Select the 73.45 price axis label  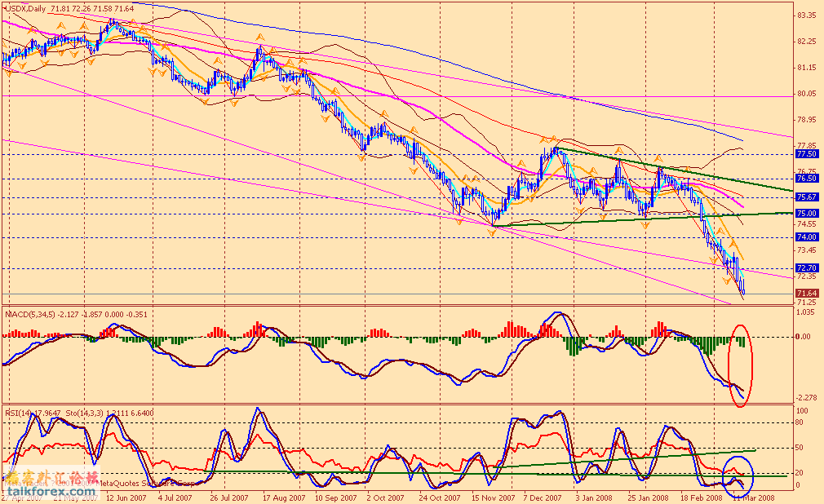807,250
